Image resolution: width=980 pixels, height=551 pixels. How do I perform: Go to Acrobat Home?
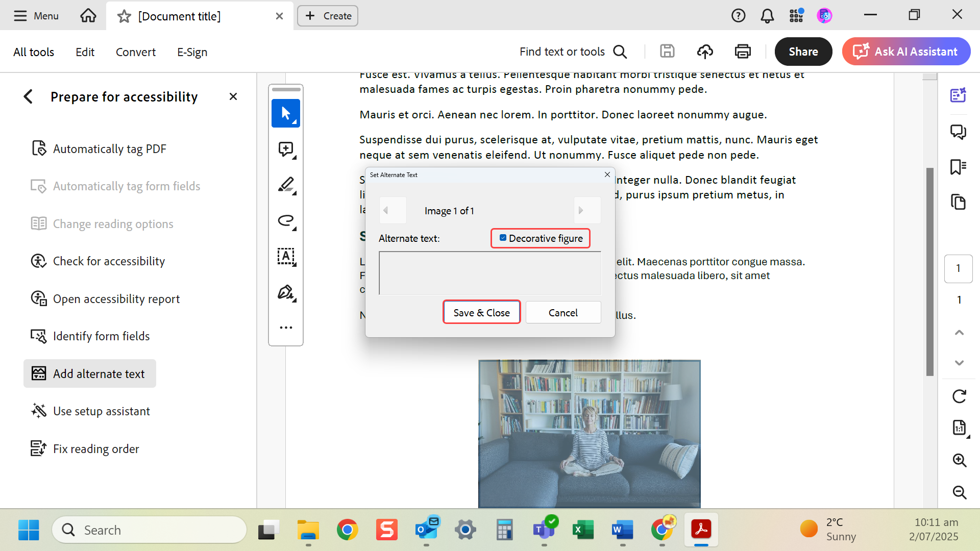[x=88, y=16]
